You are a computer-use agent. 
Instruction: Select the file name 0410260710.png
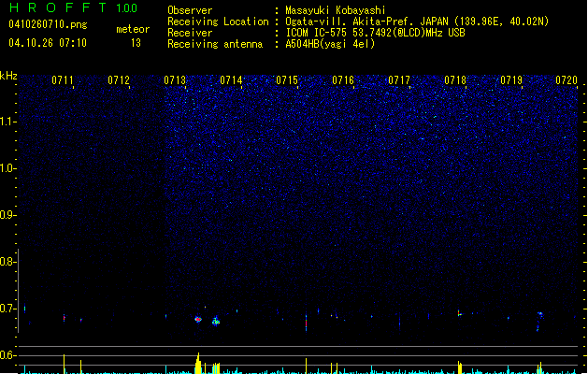[48, 24]
